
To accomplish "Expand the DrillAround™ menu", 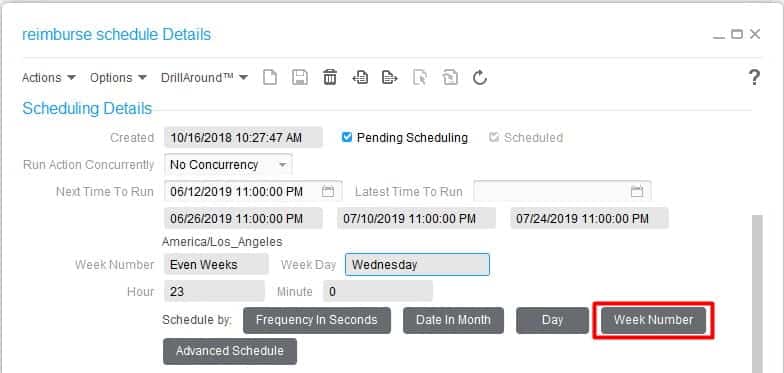I will tap(204, 78).
